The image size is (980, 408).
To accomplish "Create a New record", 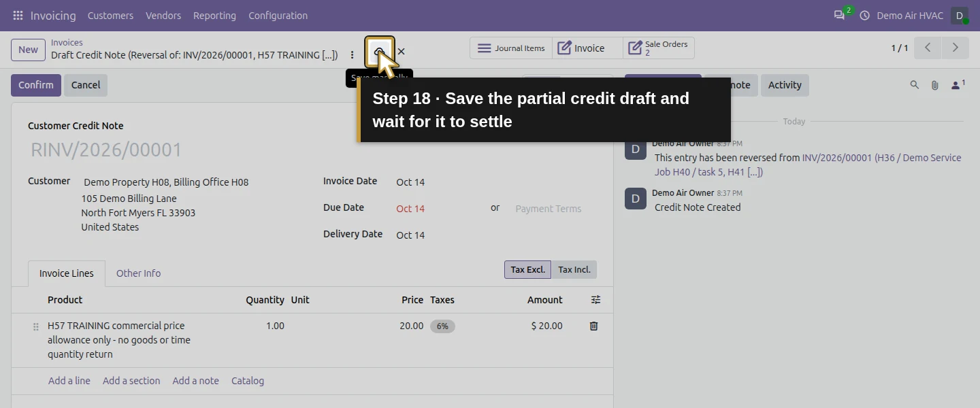I will (x=28, y=50).
